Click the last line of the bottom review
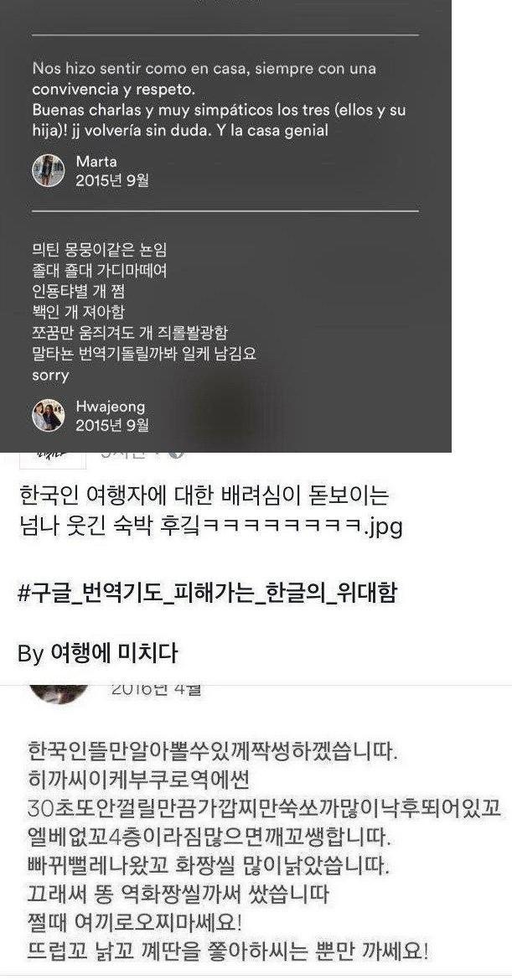This screenshot has height=980, width=512. click(x=229, y=951)
